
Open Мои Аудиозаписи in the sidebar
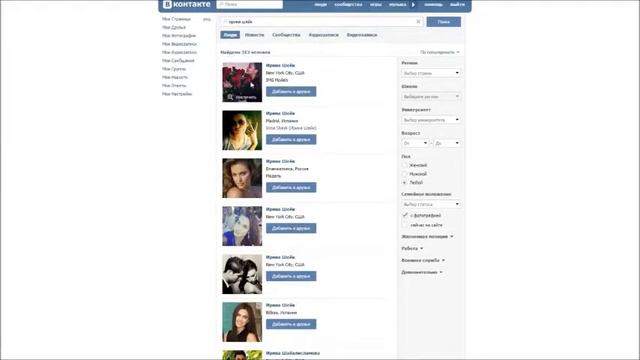point(179,52)
